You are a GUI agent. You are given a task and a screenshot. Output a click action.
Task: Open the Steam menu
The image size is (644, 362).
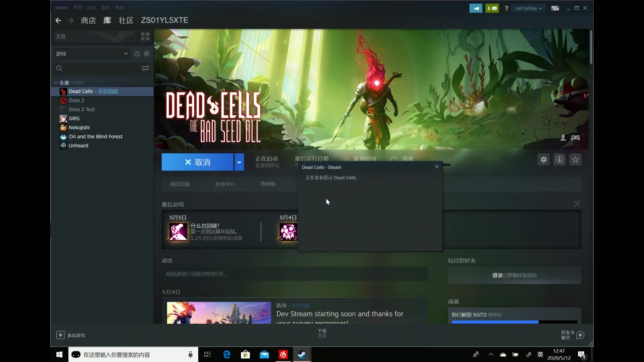(61, 8)
